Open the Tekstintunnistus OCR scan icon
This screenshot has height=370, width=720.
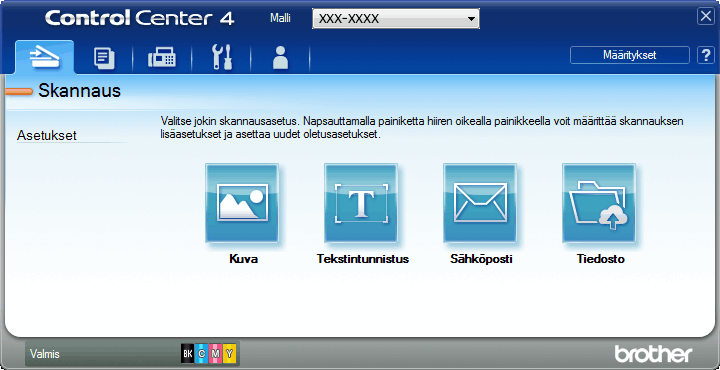coord(361,203)
